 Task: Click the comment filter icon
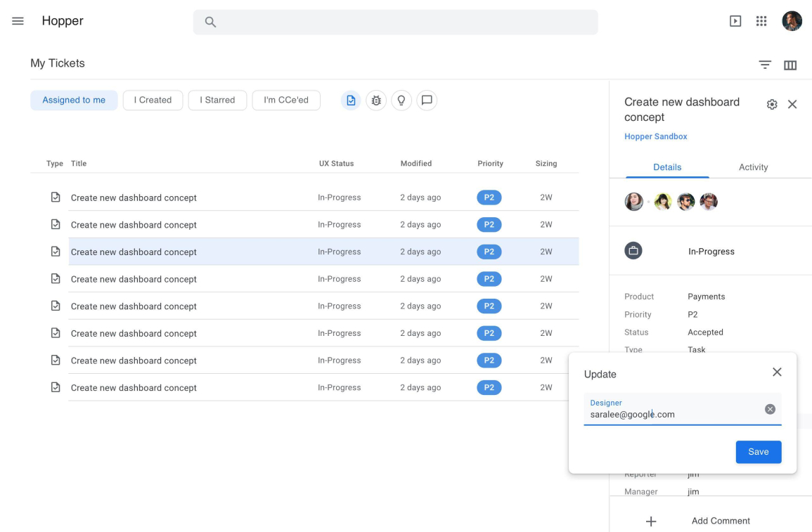point(427,100)
